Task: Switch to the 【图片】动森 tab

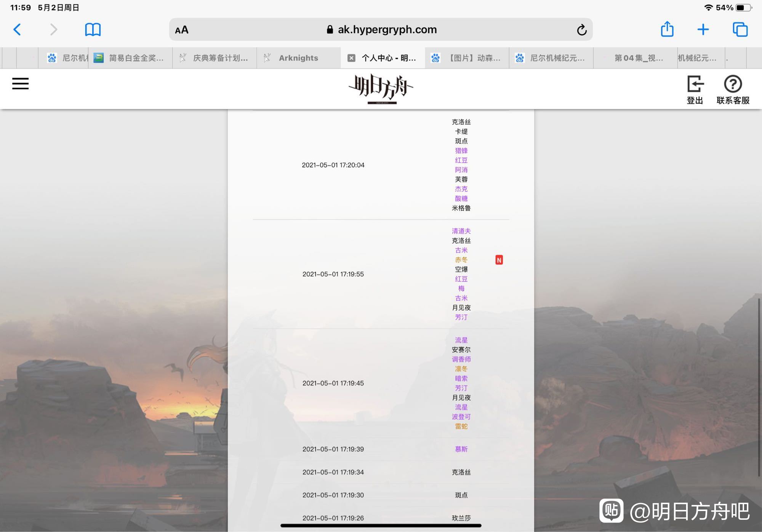Action: point(467,58)
